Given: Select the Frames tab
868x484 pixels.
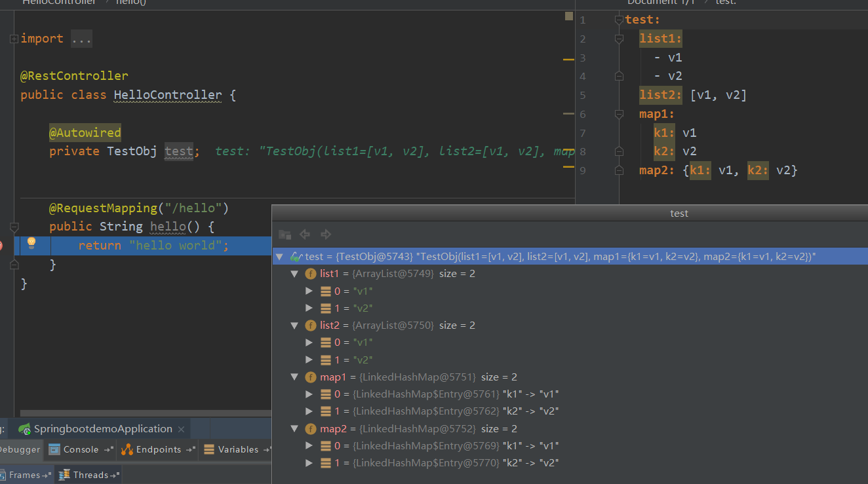Looking at the screenshot, I should pos(26,475).
